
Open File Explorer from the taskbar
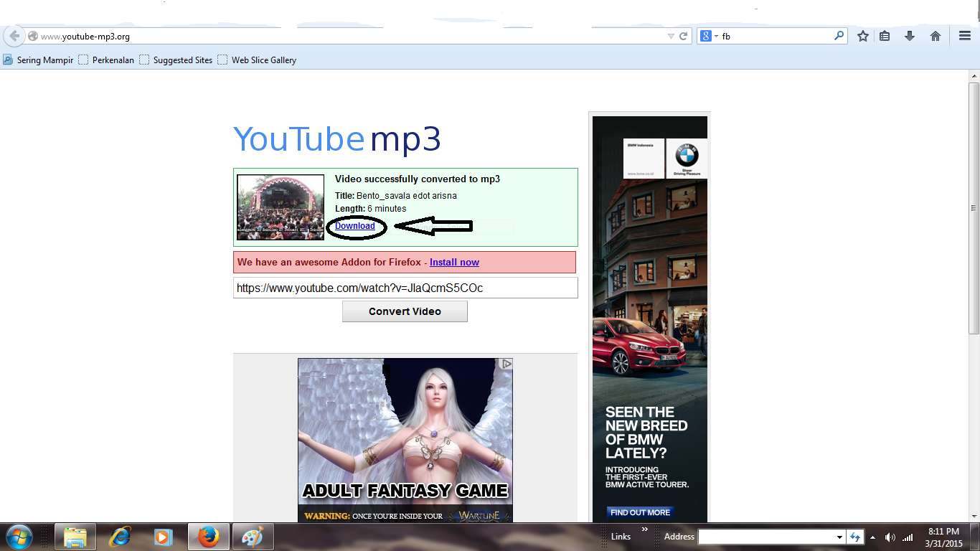75,537
